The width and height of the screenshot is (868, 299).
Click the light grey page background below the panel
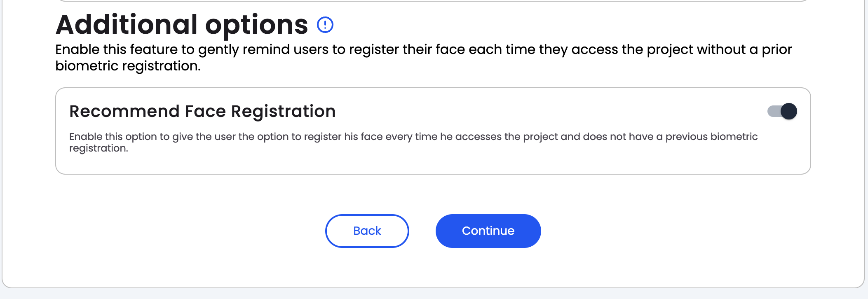pos(433,294)
